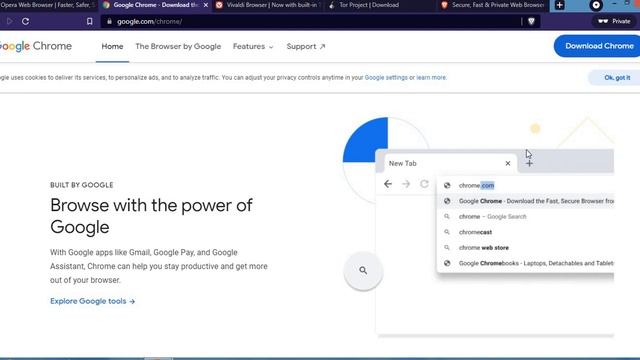The height and width of the screenshot is (360, 640).
Task: Click the circular profile icon near window controls
Action: [596, 5]
